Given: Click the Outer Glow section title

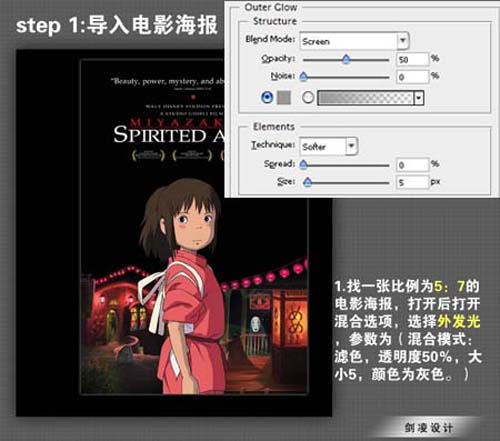Looking at the screenshot, I should pyautogui.click(x=271, y=7).
